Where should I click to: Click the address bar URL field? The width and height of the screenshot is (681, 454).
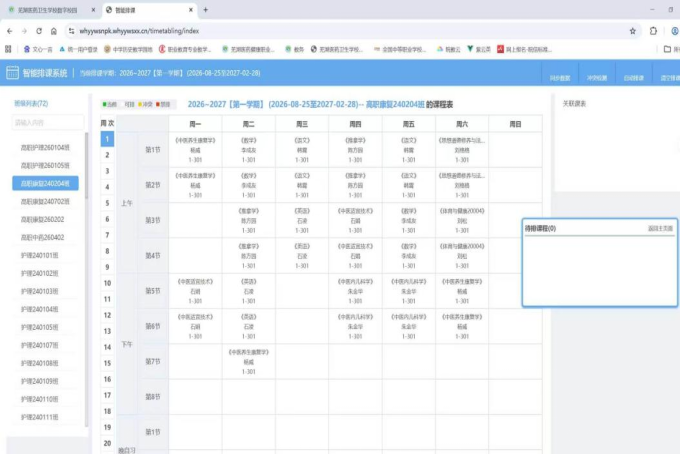tap(347, 31)
